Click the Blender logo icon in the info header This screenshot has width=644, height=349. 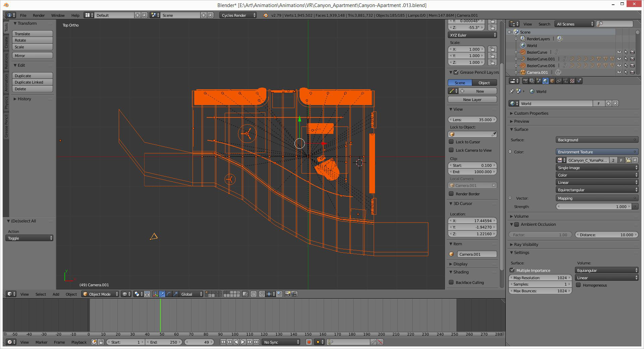(x=265, y=15)
